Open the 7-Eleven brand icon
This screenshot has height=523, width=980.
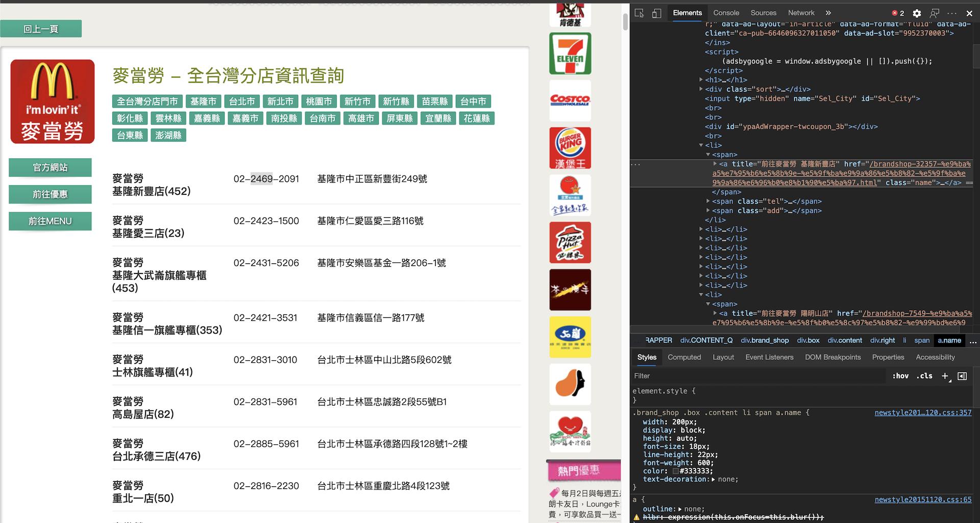point(570,54)
